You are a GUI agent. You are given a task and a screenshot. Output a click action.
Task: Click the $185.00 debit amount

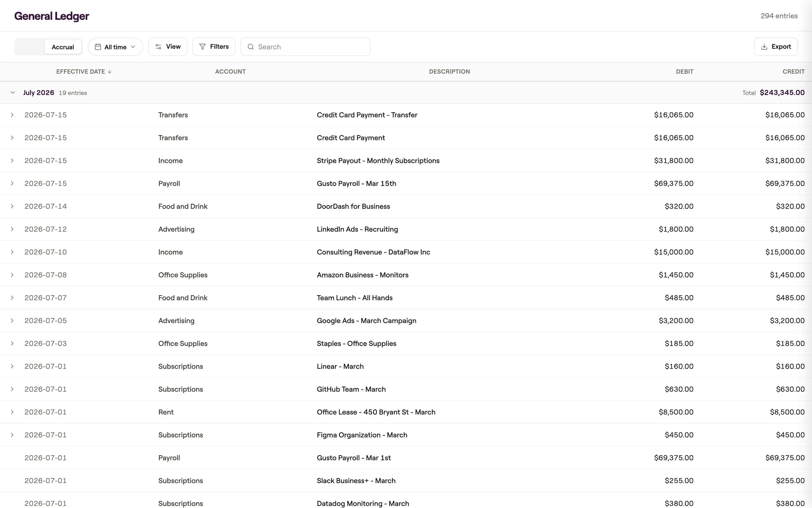coord(679,343)
